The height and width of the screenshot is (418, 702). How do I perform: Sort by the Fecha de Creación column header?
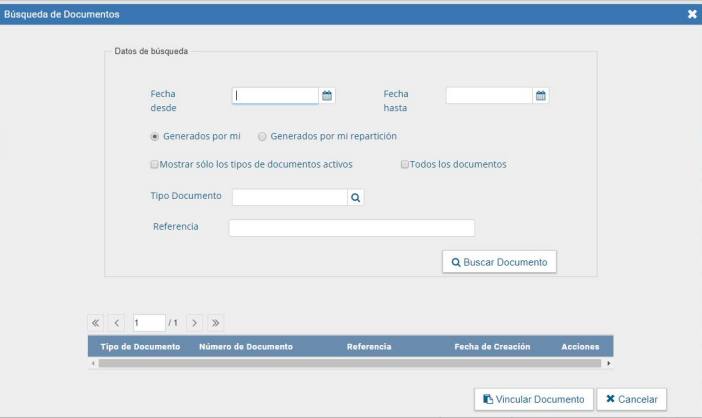pyautogui.click(x=491, y=347)
